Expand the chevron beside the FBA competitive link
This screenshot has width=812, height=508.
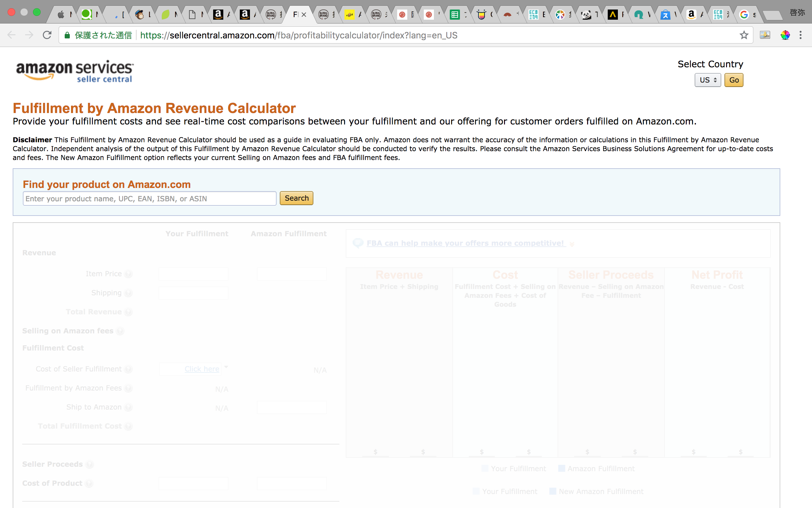pos(572,244)
